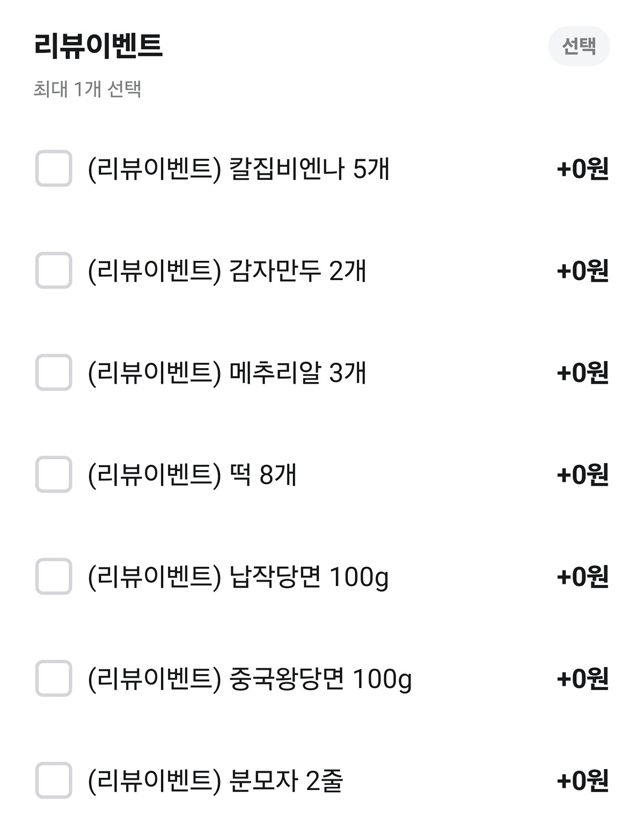This screenshot has width=644, height=820.
Task: Select the 떡 8개 checkbox
Action: pyautogui.click(x=54, y=474)
